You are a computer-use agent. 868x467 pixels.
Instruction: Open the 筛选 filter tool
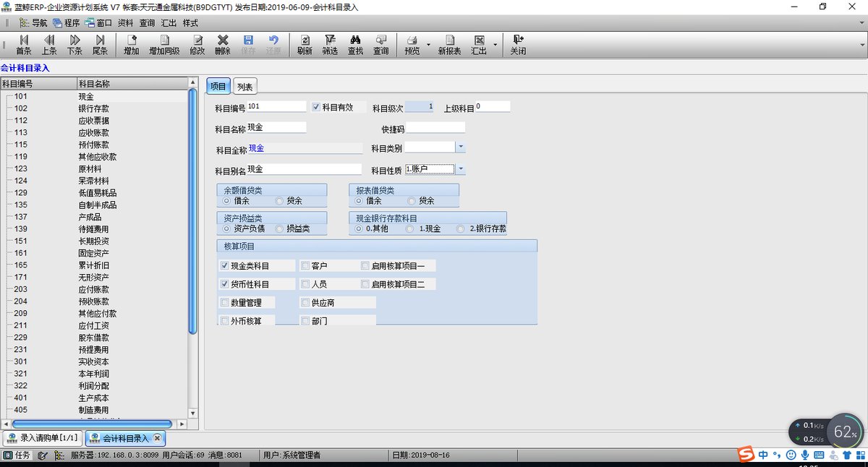coord(330,45)
